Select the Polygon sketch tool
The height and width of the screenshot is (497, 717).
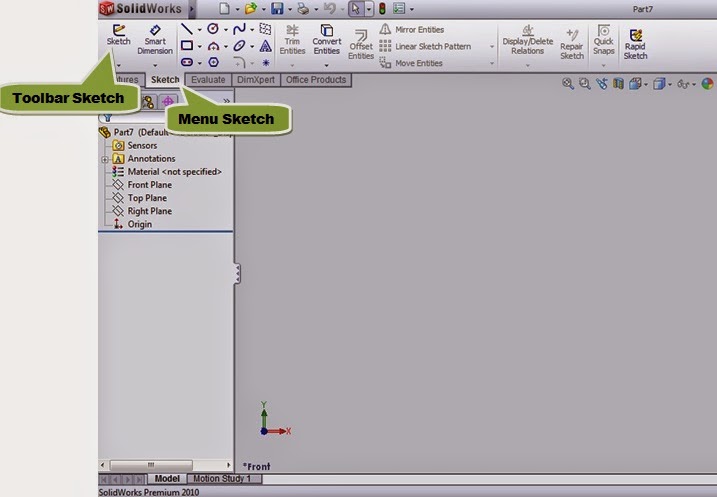[x=213, y=62]
